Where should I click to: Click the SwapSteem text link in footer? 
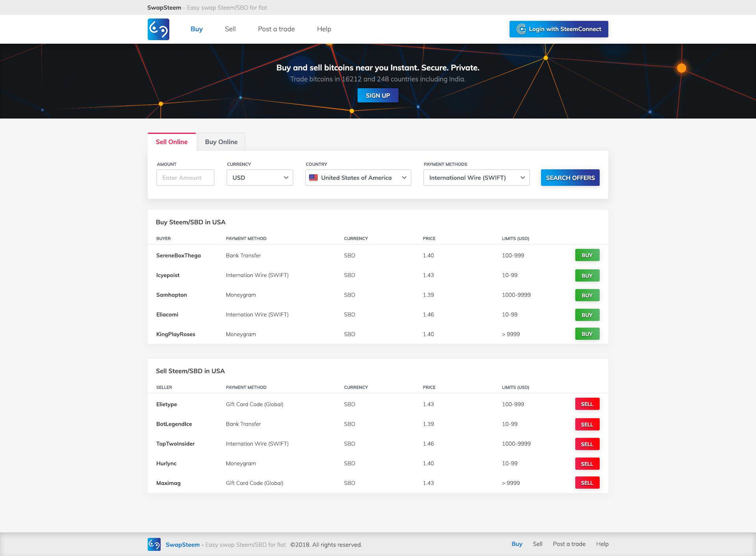click(x=183, y=545)
